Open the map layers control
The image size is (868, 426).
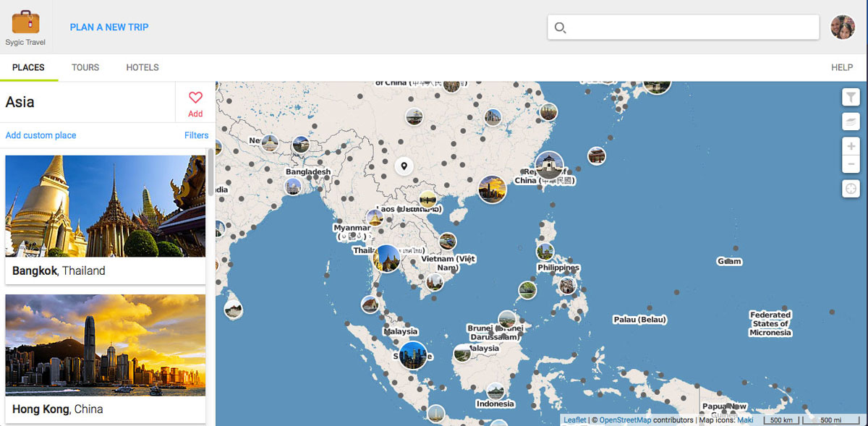point(851,122)
